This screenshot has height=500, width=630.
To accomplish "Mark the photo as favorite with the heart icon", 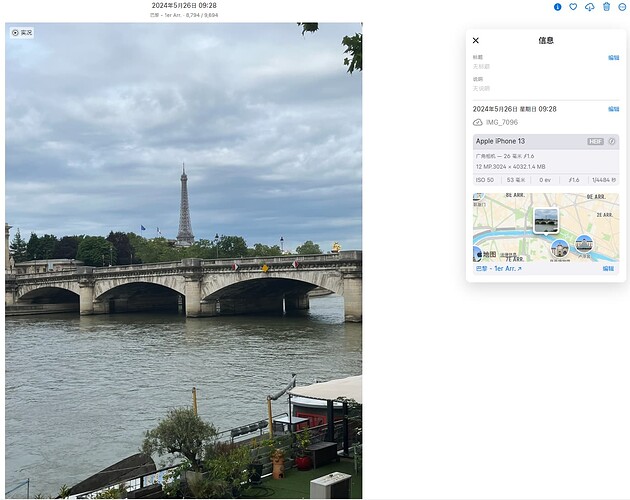I will tap(573, 7).
